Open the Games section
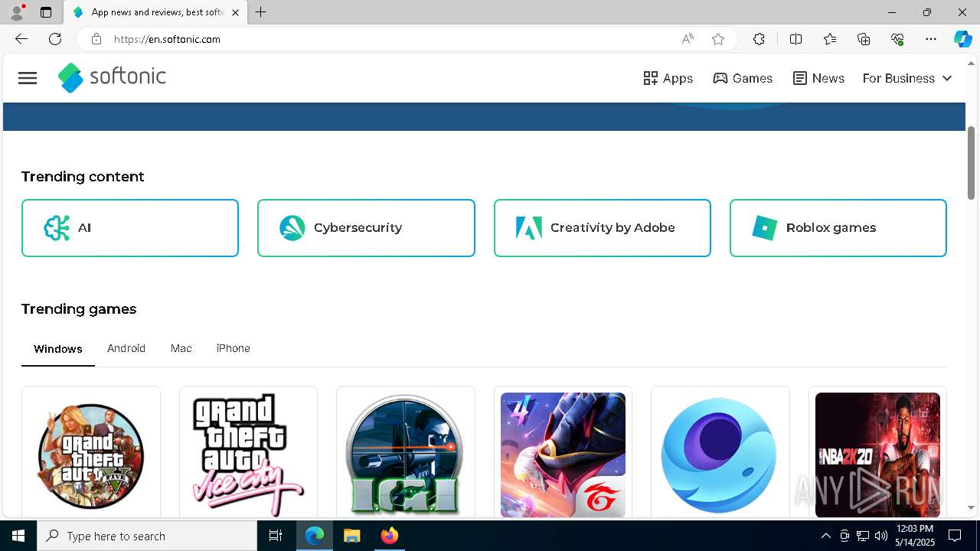The width and height of the screenshot is (980, 551). [742, 78]
